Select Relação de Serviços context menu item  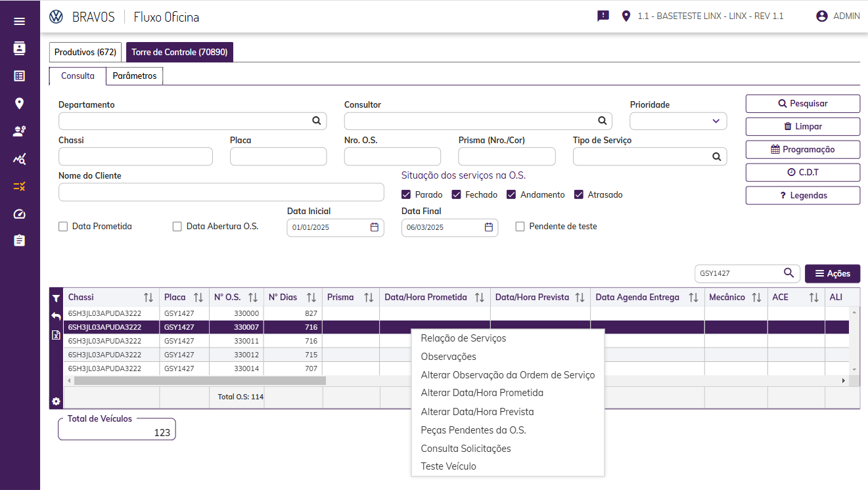(463, 338)
